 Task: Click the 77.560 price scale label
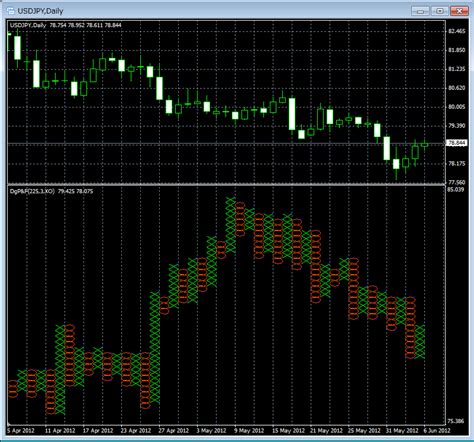[457, 182]
